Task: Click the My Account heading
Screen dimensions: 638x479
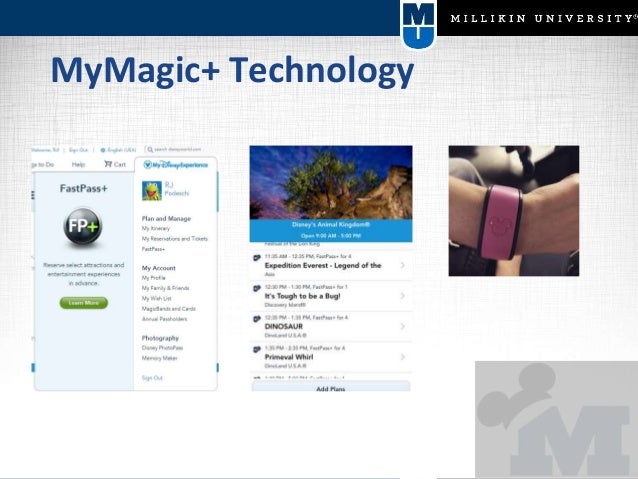Action: pyautogui.click(x=159, y=268)
